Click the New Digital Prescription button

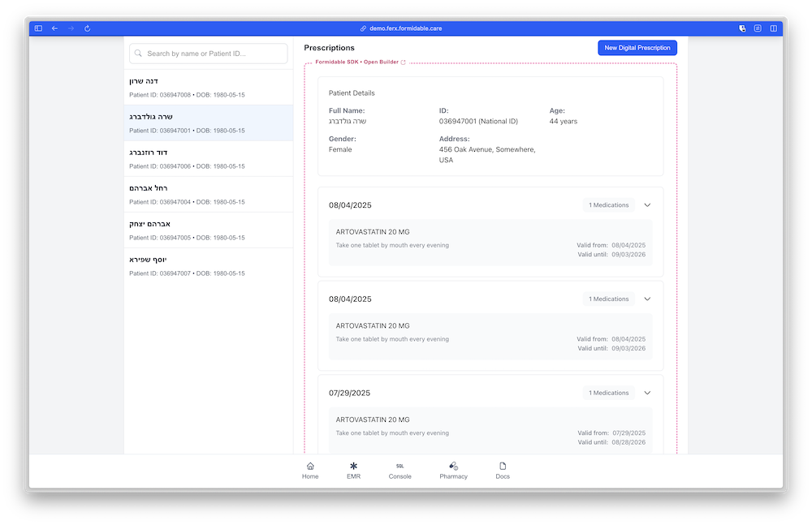[637, 47]
